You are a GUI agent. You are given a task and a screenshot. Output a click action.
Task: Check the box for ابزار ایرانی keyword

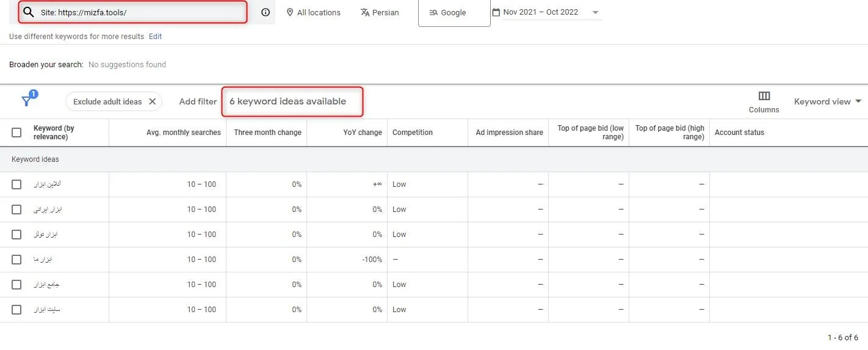tap(16, 210)
